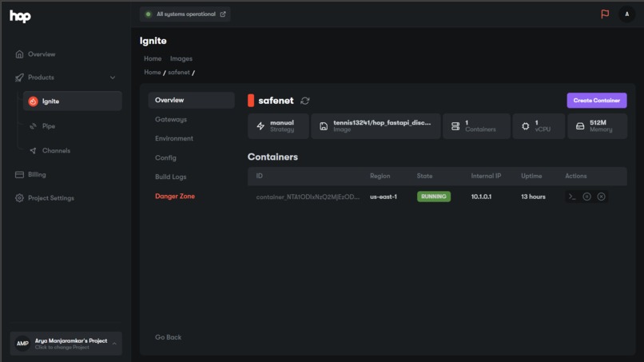Click the Memory drive icon

pyautogui.click(x=580, y=126)
